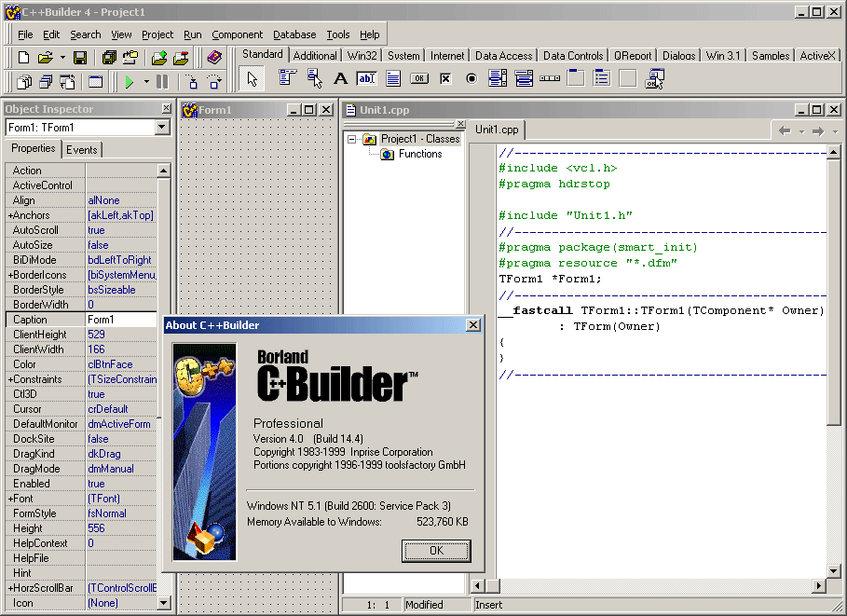847x616 pixels.
Task: Click code editor vertical scroll up arrow
Action: [x=834, y=153]
